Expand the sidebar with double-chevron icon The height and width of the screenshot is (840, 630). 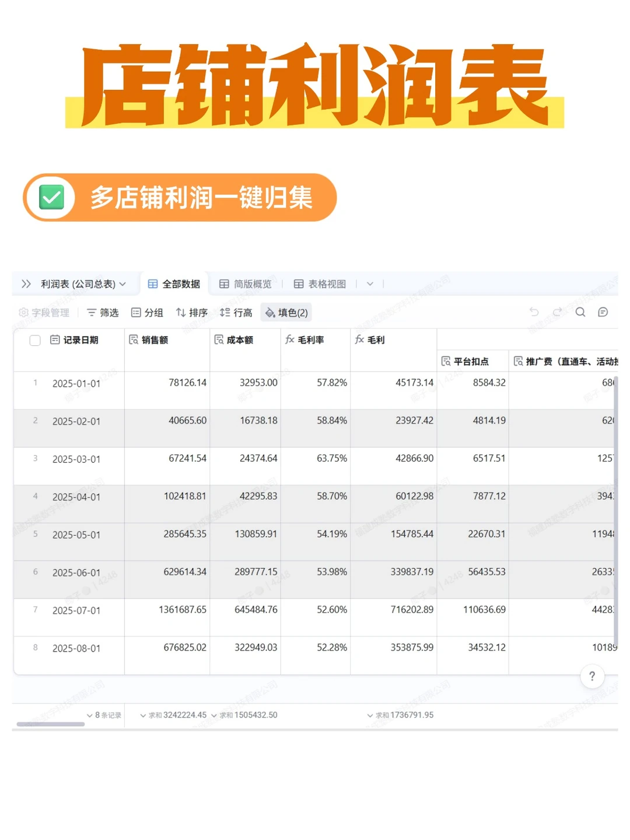(x=26, y=284)
